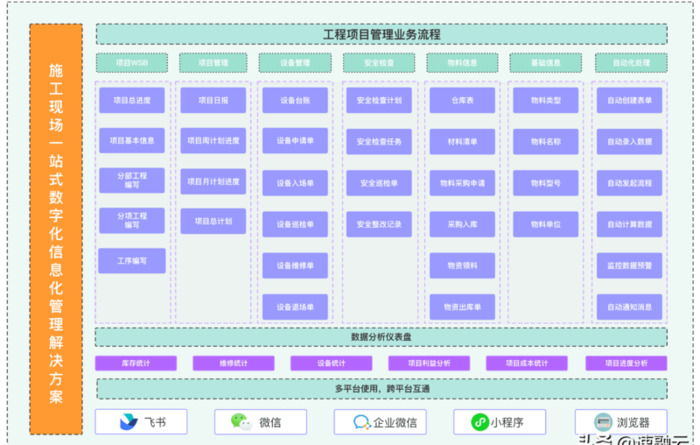
Task: Select the 自动发起流程 block
Action: (629, 183)
